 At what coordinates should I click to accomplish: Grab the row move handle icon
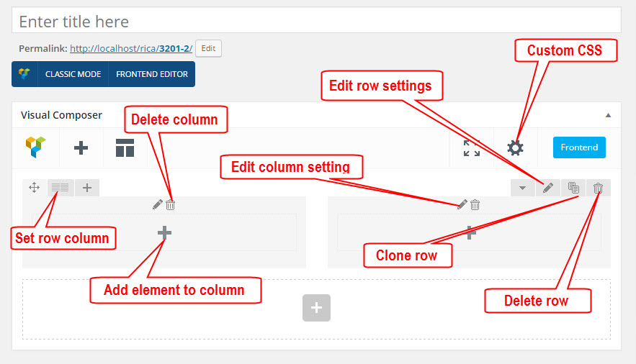point(34,188)
